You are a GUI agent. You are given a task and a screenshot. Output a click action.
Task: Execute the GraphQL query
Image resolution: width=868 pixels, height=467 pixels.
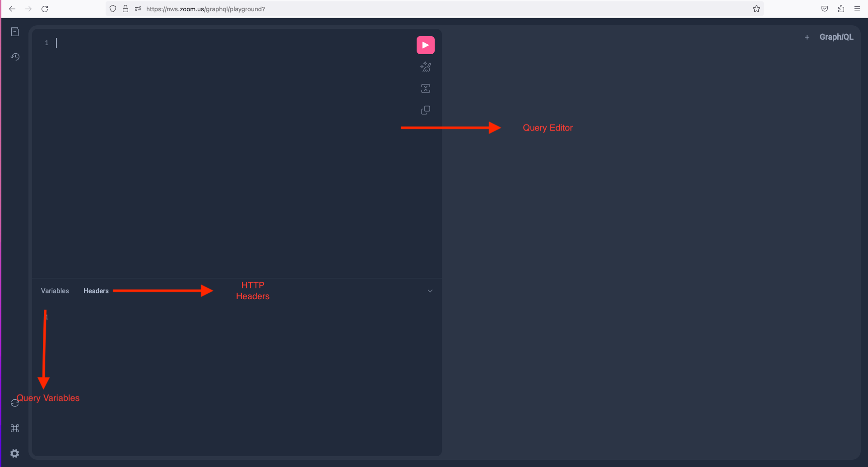[425, 45]
